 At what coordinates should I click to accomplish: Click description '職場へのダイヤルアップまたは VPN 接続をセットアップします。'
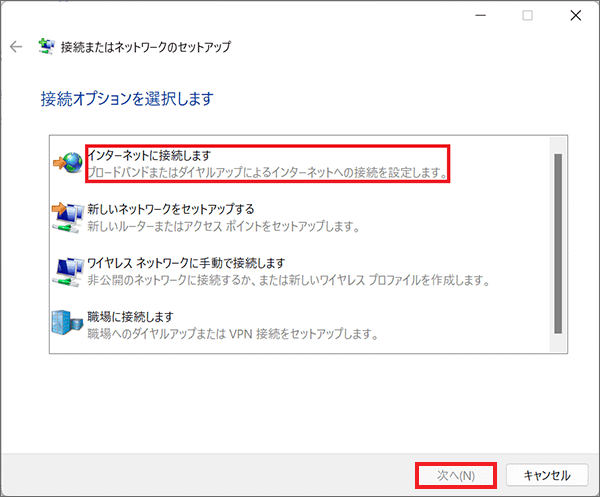tap(233, 334)
